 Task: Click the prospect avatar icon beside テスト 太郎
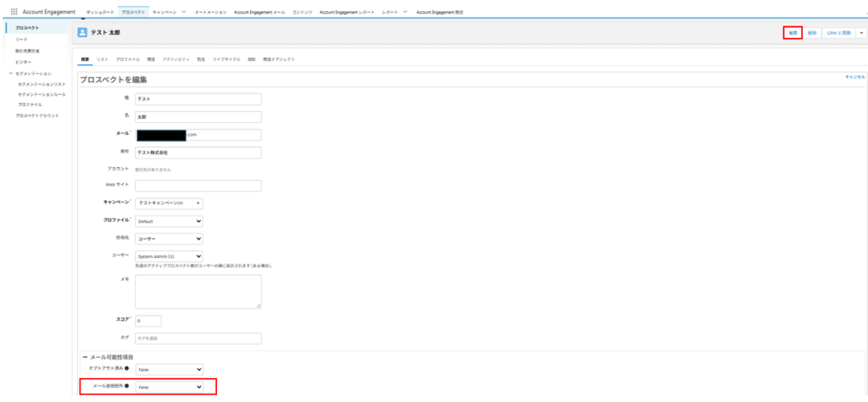[x=82, y=33]
